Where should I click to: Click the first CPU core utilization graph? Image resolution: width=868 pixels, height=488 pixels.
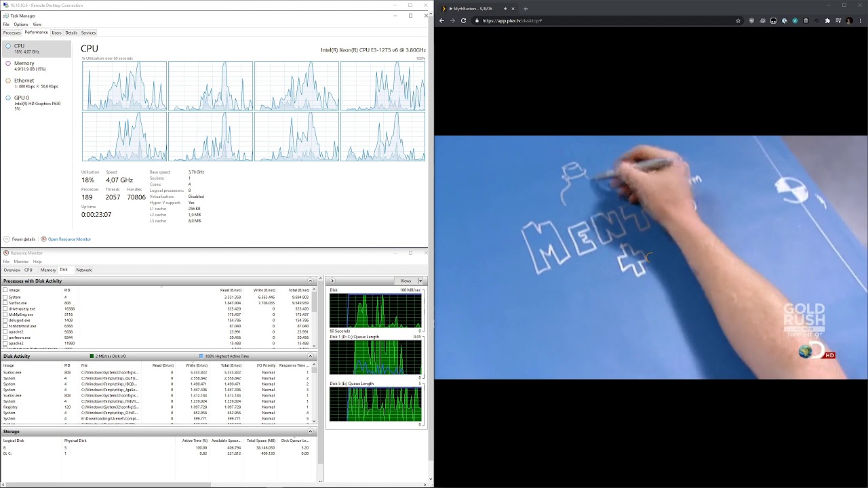click(124, 85)
